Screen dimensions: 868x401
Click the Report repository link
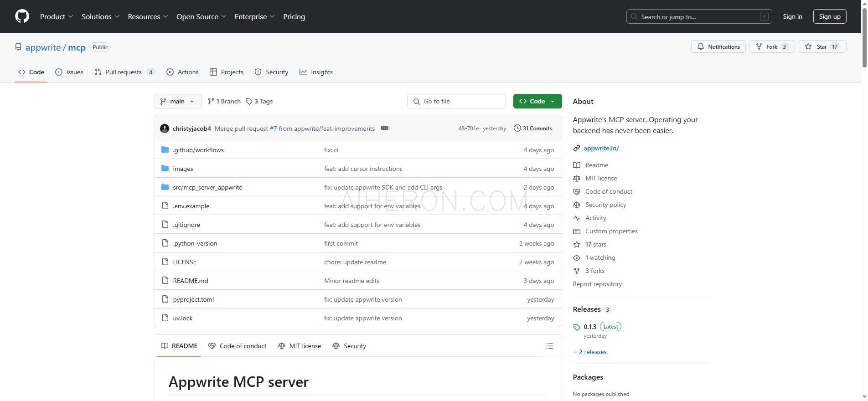[x=597, y=284]
